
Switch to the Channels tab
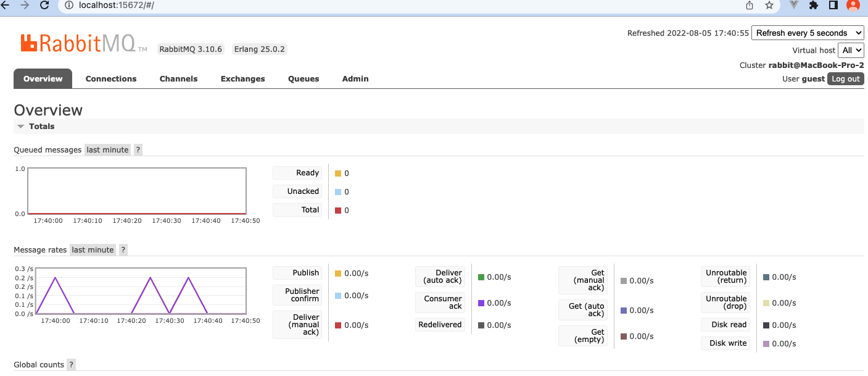179,79
